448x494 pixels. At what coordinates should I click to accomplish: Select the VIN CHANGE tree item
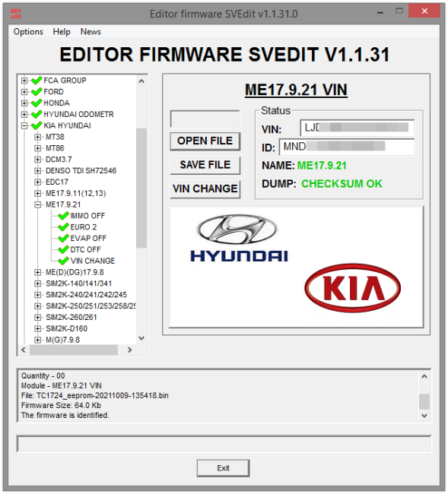point(92,261)
